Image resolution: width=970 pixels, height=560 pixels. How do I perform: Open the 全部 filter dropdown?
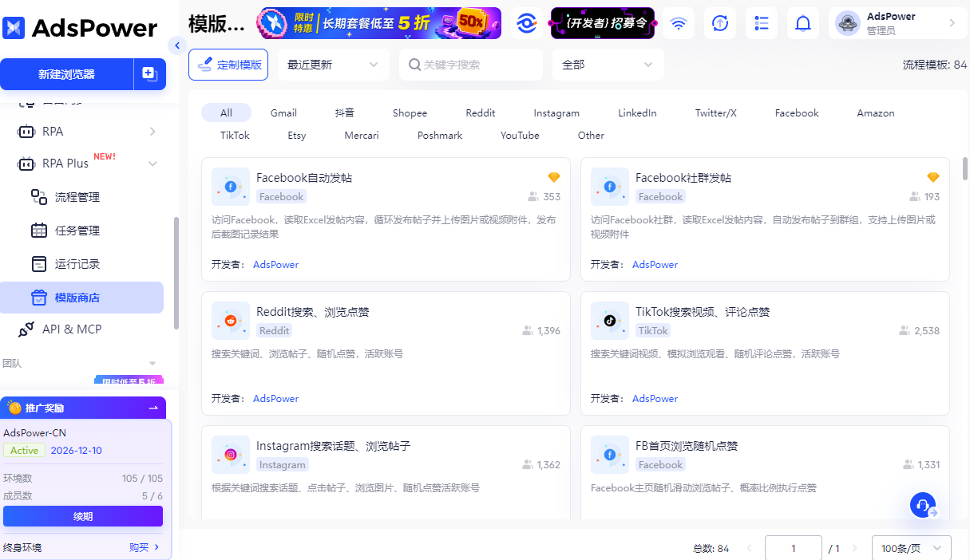[608, 65]
